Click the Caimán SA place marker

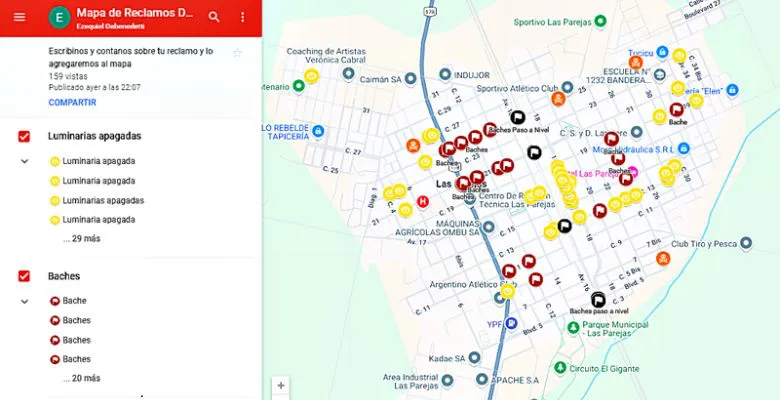410,79
